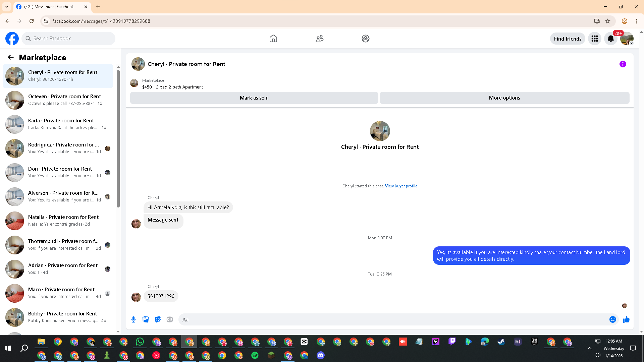
Task: Open the Facebook menu grid icon
Action: (594, 39)
